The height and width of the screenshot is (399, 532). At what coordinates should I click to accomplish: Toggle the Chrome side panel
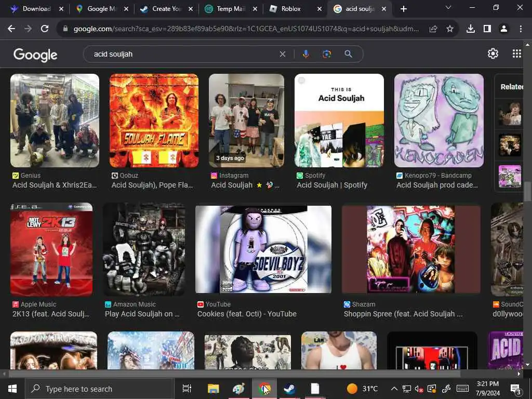click(x=487, y=29)
